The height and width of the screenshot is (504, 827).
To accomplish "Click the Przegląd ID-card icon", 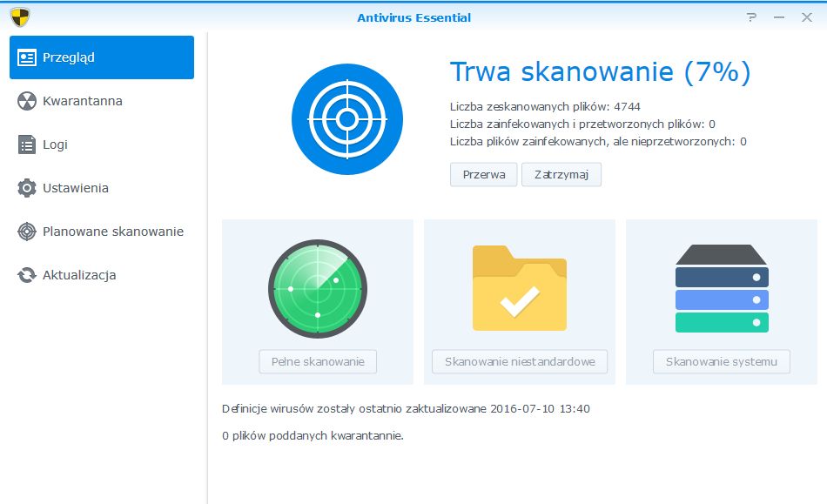I will pyautogui.click(x=27, y=57).
